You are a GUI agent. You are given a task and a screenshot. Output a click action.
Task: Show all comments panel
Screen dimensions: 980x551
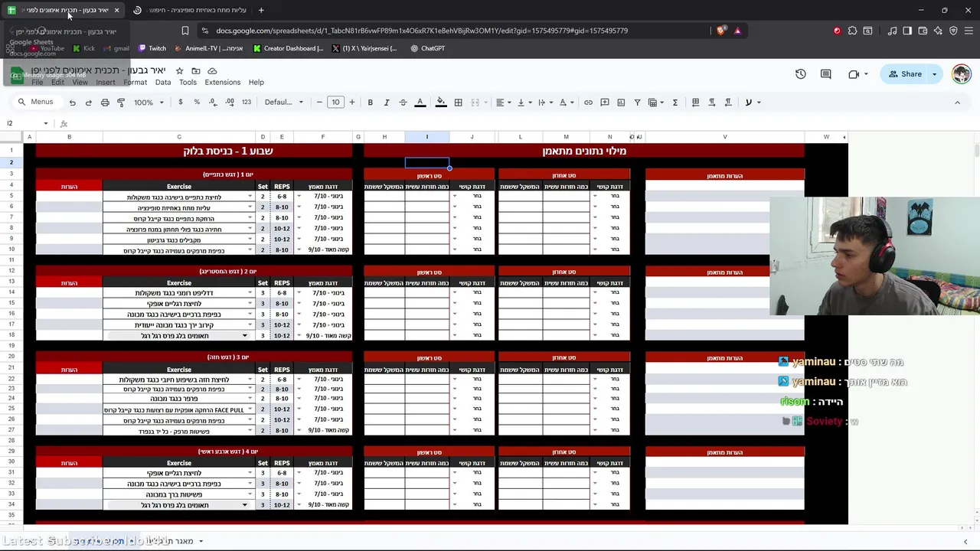[x=825, y=74]
